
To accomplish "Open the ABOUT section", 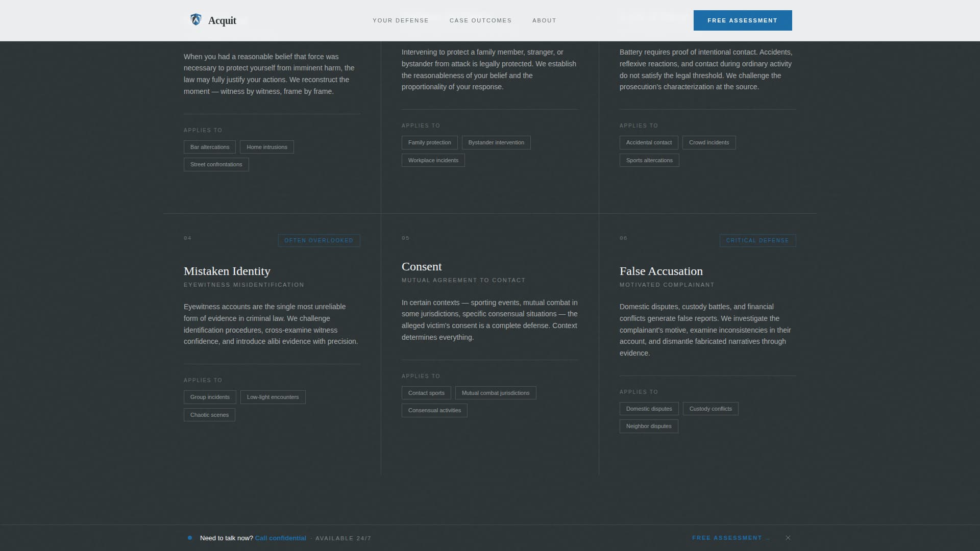I will (544, 20).
